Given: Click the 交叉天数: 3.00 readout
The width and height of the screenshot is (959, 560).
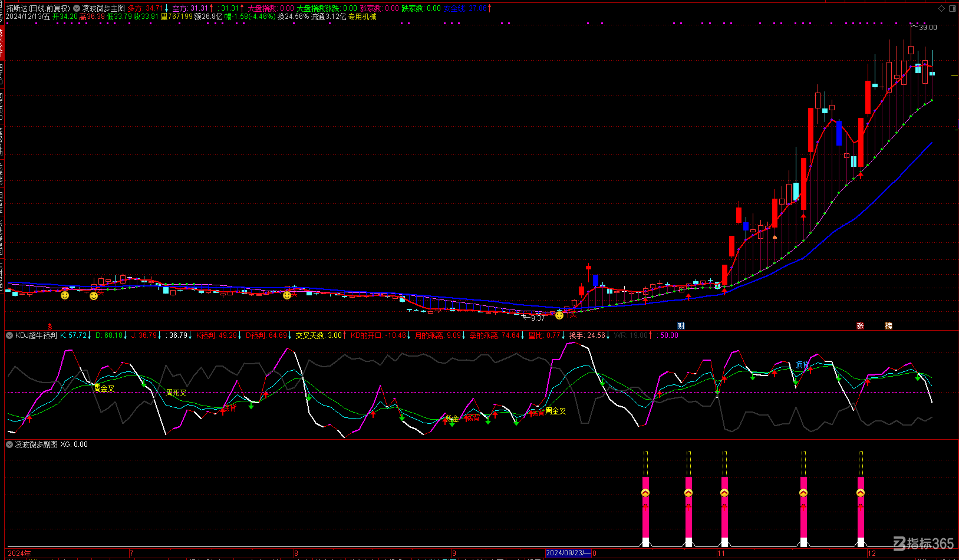Looking at the screenshot, I should click(318, 335).
